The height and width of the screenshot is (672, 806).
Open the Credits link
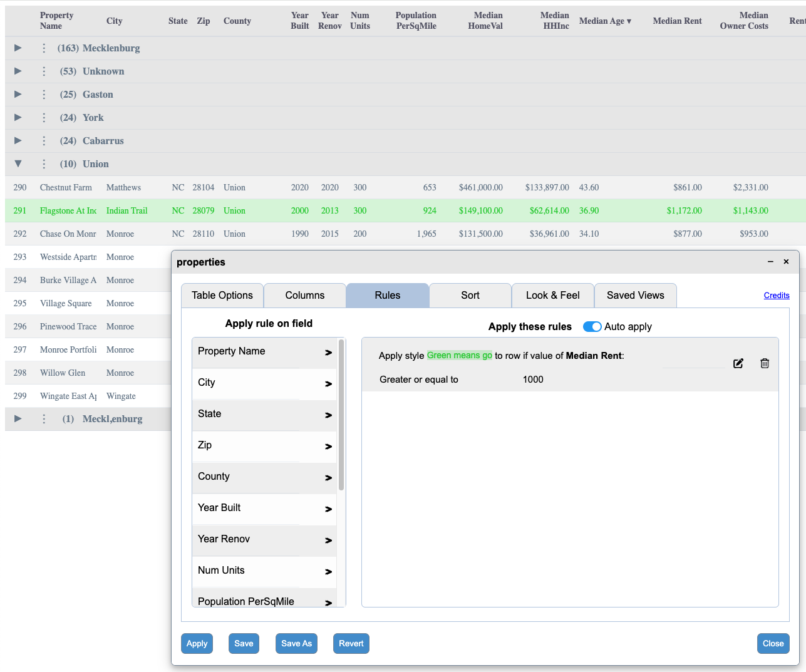coord(776,296)
